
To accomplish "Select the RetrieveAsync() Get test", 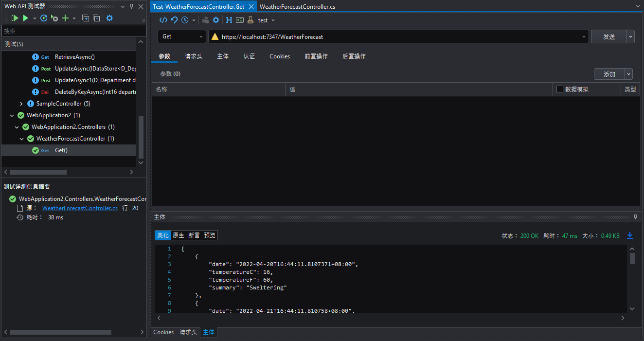I will (75, 57).
